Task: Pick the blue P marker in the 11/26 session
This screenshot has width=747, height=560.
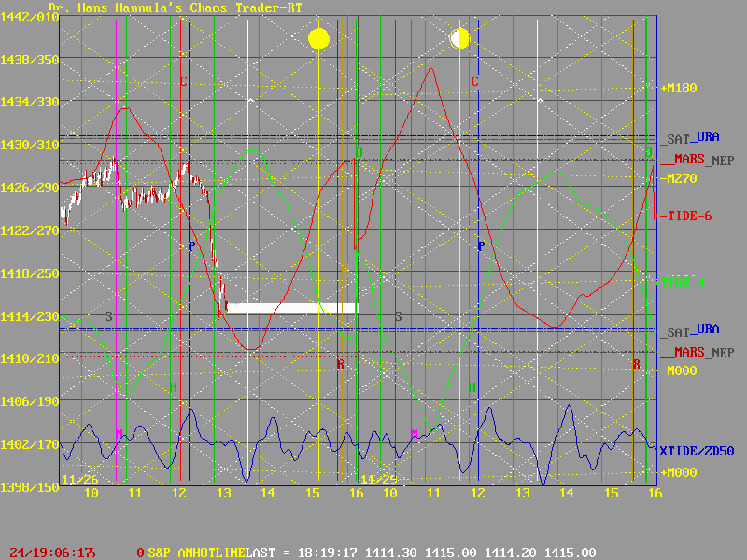Action: (x=191, y=246)
